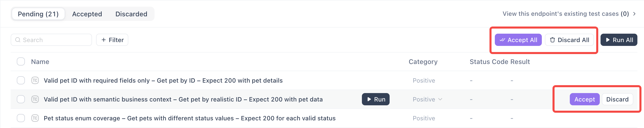This screenshot has width=644, height=128.
Task: Check the box for 'Valid pet ID with required fields only'
Action: click(x=21, y=81)
